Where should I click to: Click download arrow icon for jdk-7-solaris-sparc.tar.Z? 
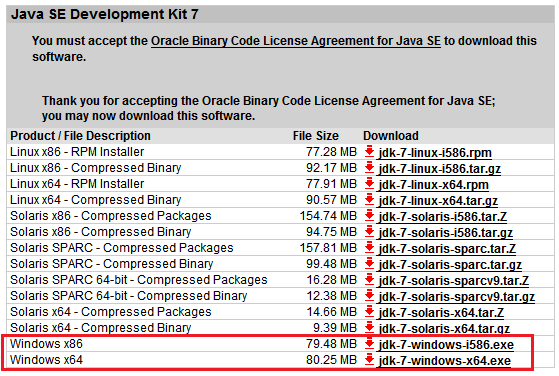369,248
